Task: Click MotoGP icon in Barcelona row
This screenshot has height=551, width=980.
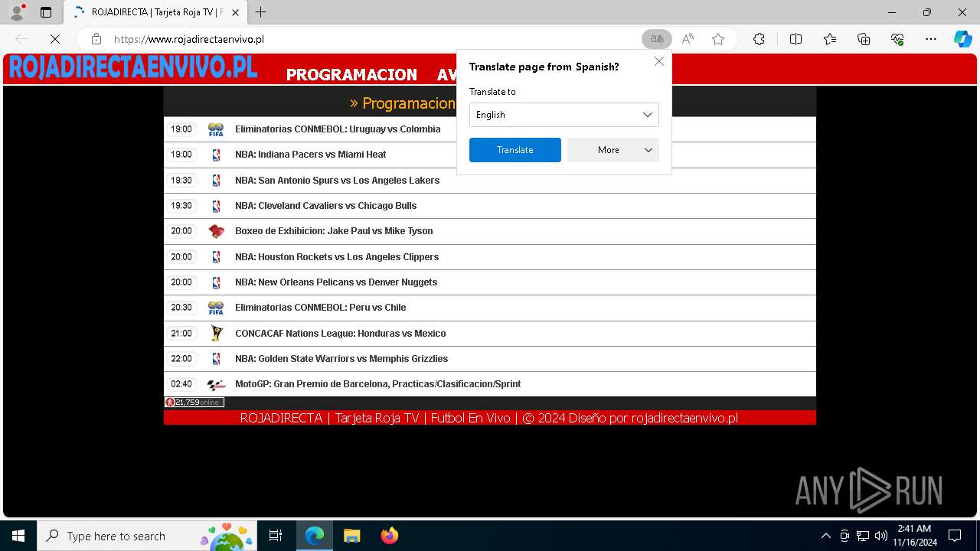Action: point(216,384)
